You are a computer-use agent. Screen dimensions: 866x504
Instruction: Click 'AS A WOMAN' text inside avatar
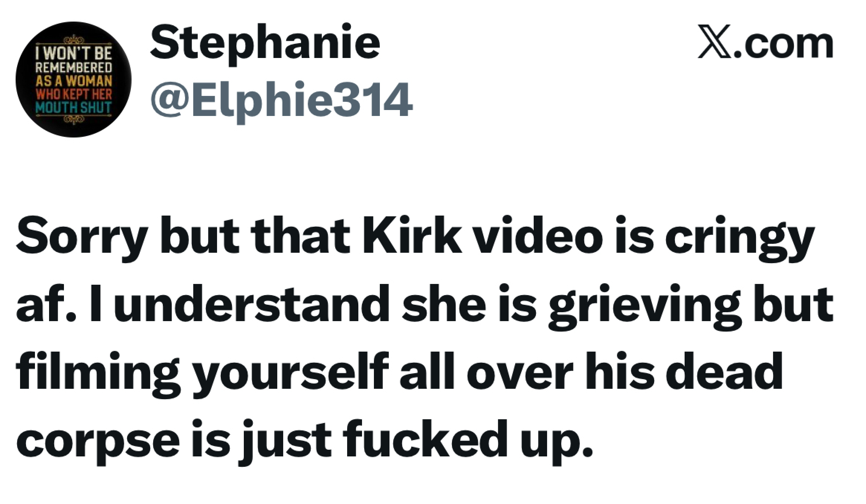point(73,81)
